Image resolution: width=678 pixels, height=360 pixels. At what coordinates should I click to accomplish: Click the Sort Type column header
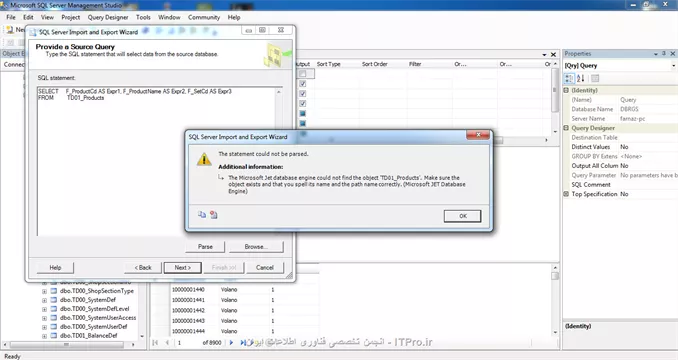click(329, 64)
